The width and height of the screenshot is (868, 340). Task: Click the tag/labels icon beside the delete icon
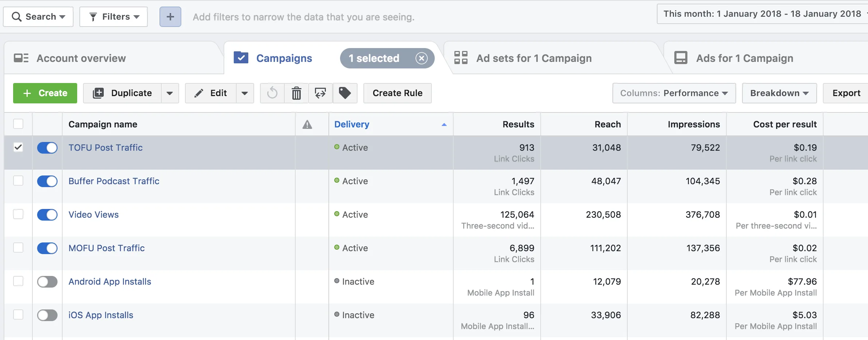point(344,93)
